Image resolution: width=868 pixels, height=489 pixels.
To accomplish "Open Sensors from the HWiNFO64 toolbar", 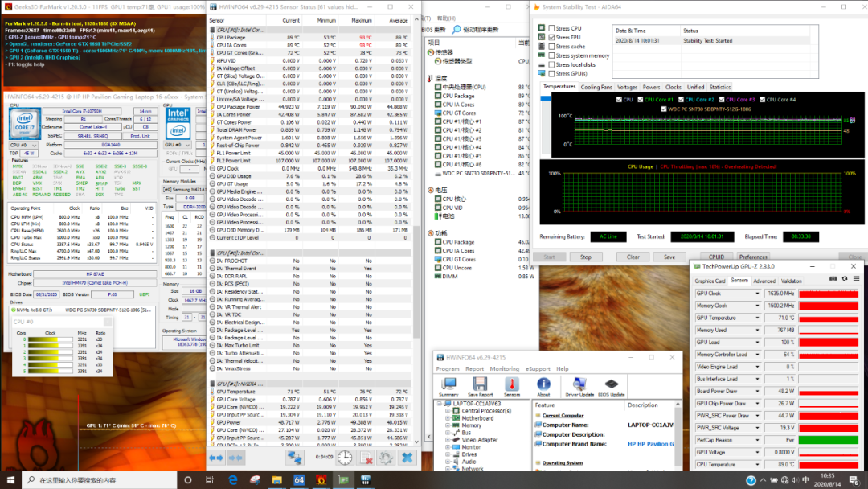I will (x=512, y=385).
